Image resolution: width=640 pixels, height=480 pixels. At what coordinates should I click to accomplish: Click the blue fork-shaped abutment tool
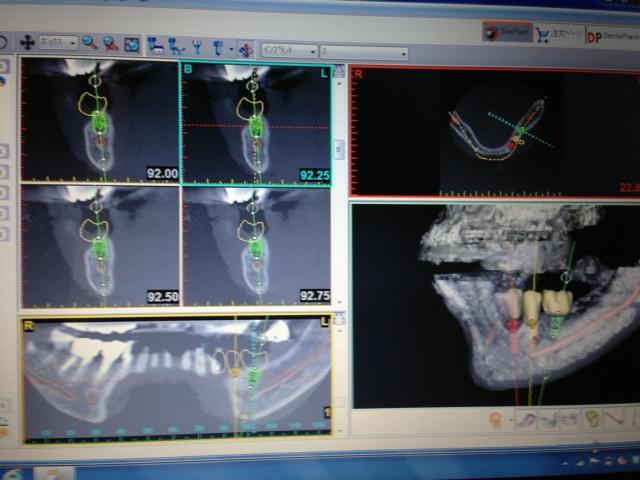point(197,47)
